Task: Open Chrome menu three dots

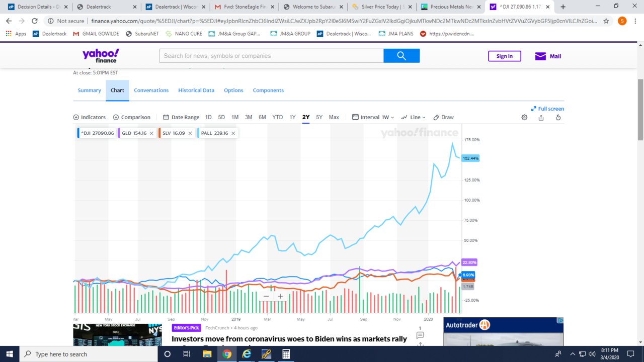Action: 636,21
